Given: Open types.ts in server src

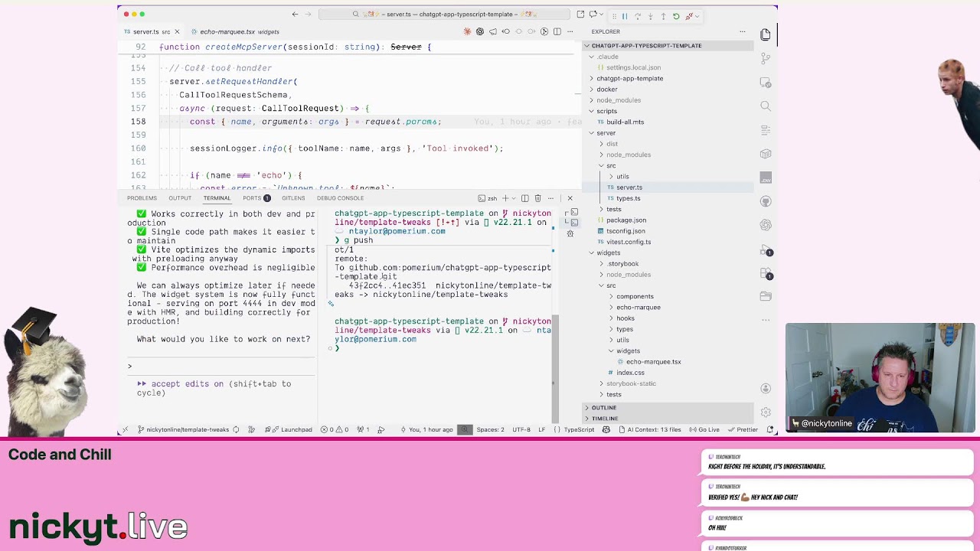Looking at the screenshot, I should [628, 198].
